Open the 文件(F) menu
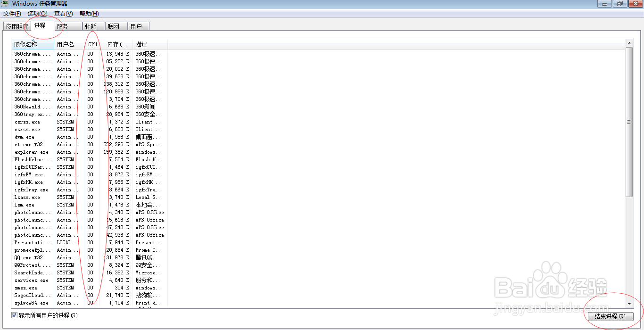The width and height of the screenshot is (644, 330). point(13,14)
